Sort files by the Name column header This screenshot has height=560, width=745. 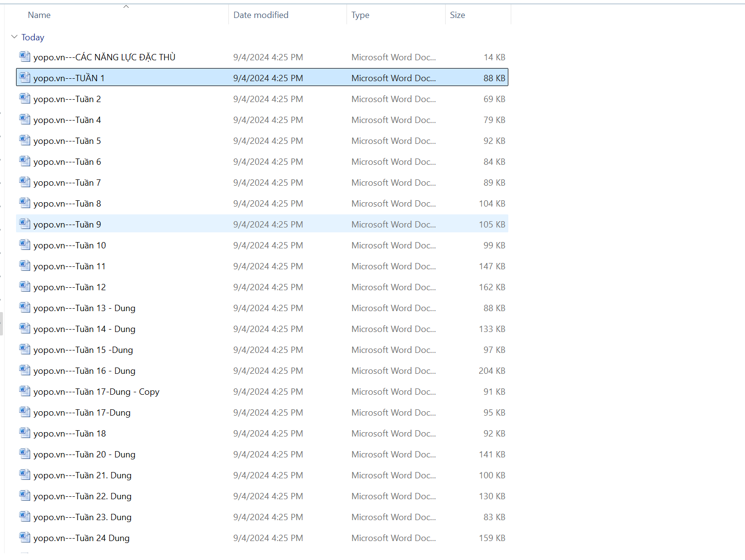[39, 15]
